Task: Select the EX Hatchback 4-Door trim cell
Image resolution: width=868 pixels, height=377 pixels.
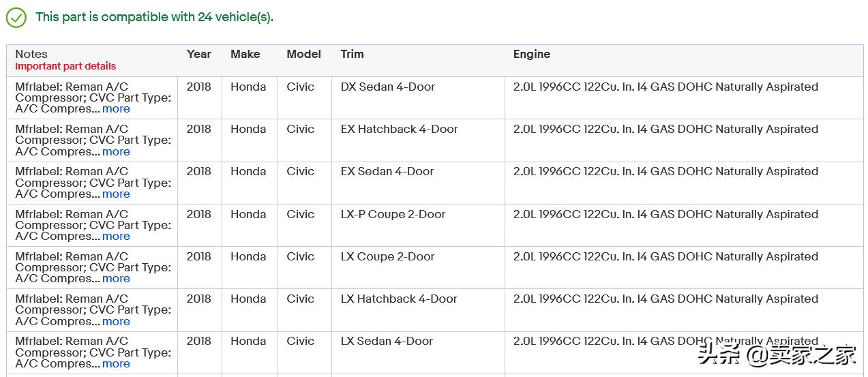Action: pyautogui.click(x=399, y=130)
